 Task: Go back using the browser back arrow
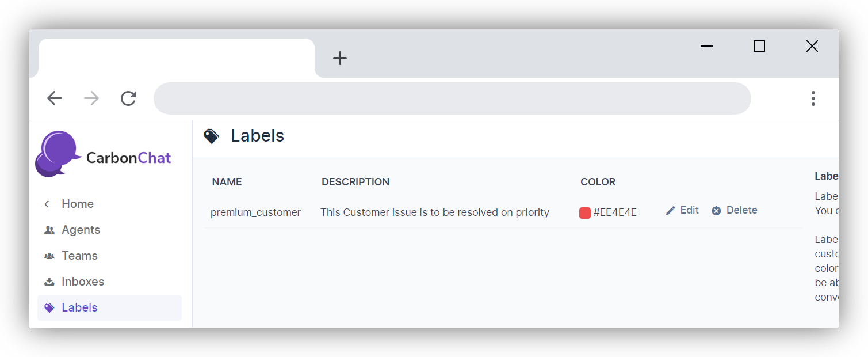[55, 98]
